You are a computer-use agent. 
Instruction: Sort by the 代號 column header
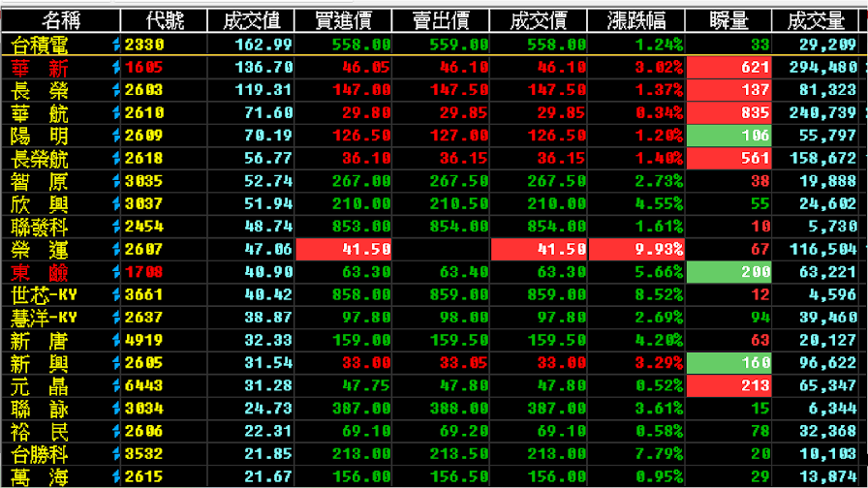pos(164,21)
